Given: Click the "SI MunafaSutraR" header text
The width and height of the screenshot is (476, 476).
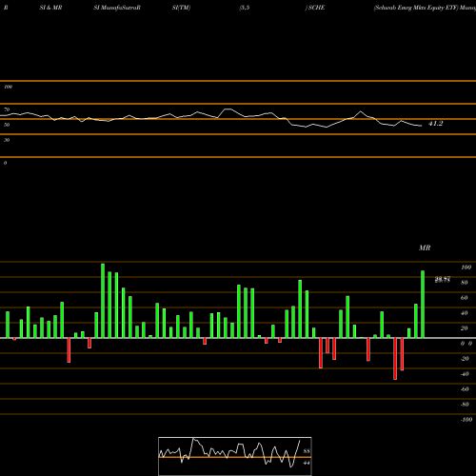Looking at the screenshot, I should [x=117, y=8].
